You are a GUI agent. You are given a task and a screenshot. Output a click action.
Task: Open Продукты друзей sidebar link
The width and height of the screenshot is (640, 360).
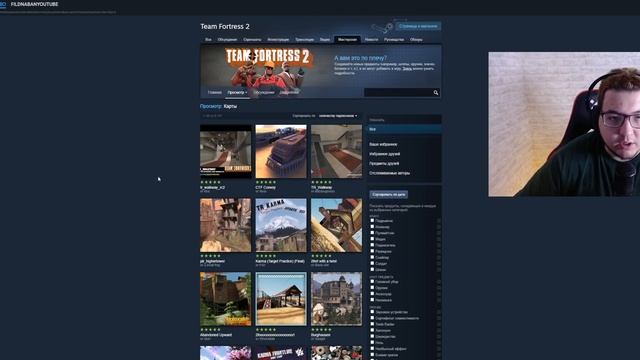tap(384, 163)
